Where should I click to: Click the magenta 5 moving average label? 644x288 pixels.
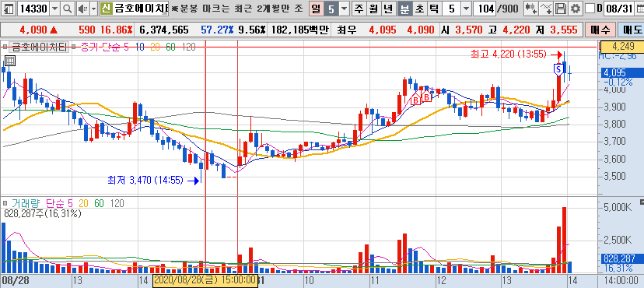126,47
